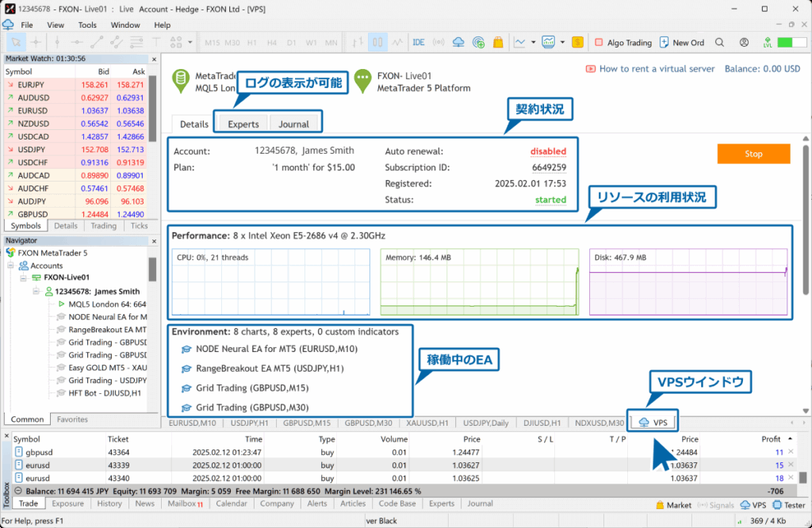This screenshot has height=528, width=812.
Task: Collapse the 12345678: James Smith node
Action: (36, 292)
